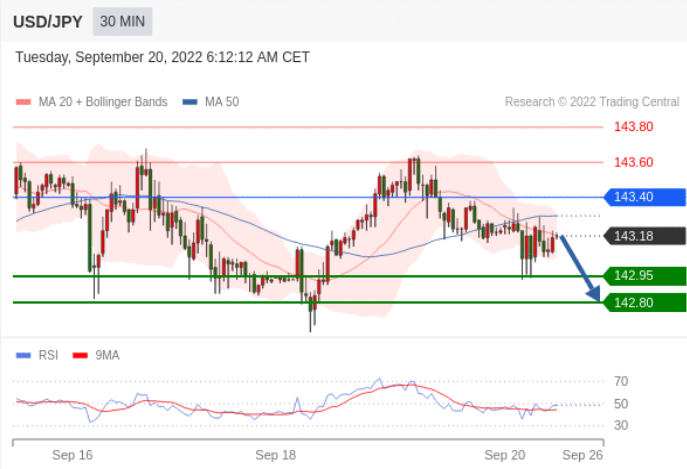The height and width of the screenshot is (469, 687).
Task: Click the blue 143.40 pivot price tag
Action: [645, 197]
